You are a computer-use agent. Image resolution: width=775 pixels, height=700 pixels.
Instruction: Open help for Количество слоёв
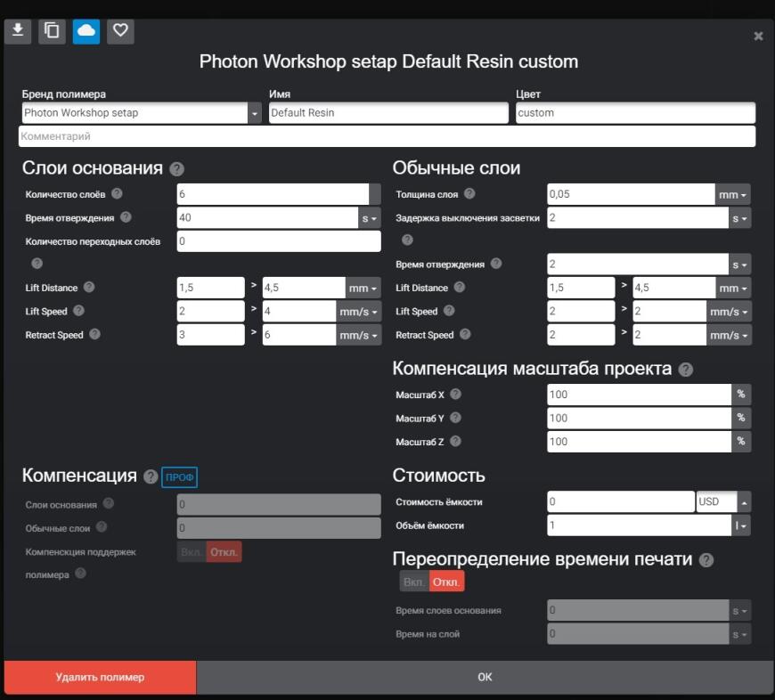point(117,193)
